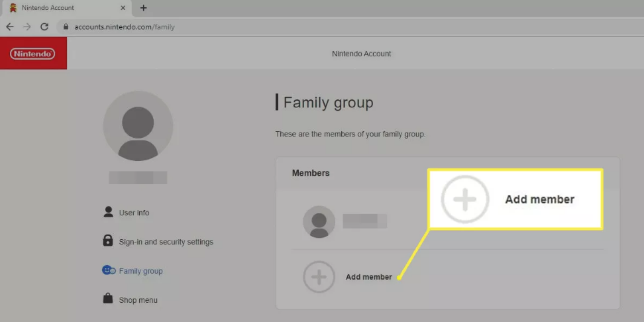Image resolution: width=644 pixels, height=322 pixels.
Task: Click the address bar URL accounts.nintendo.com/family
Action: [x=125, y=27]
